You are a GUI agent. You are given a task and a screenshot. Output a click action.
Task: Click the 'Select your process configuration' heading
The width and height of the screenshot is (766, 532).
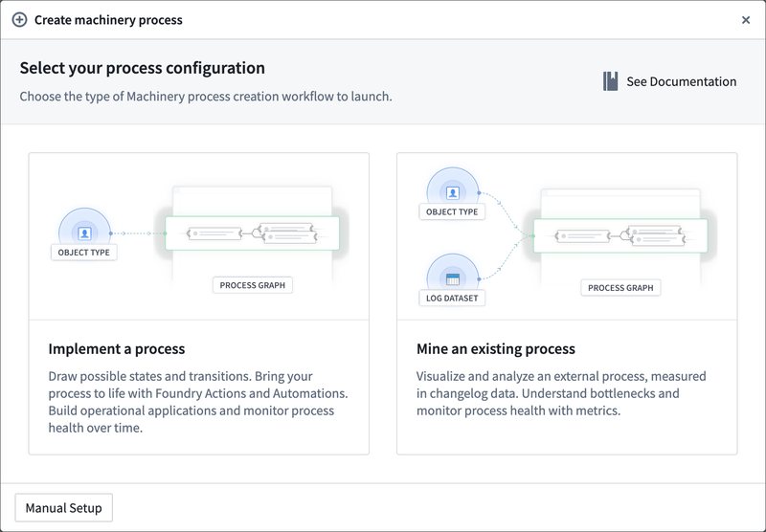click(x=142, y=68)
